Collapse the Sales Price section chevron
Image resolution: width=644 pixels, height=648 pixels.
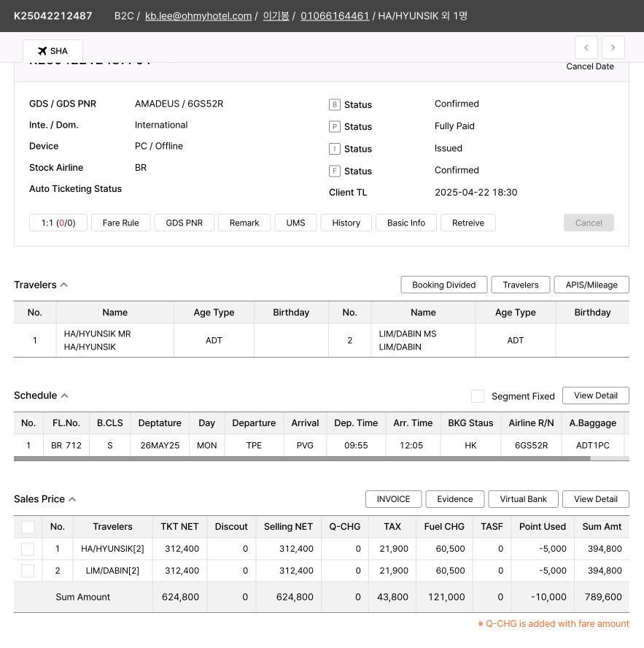point(72,499)
